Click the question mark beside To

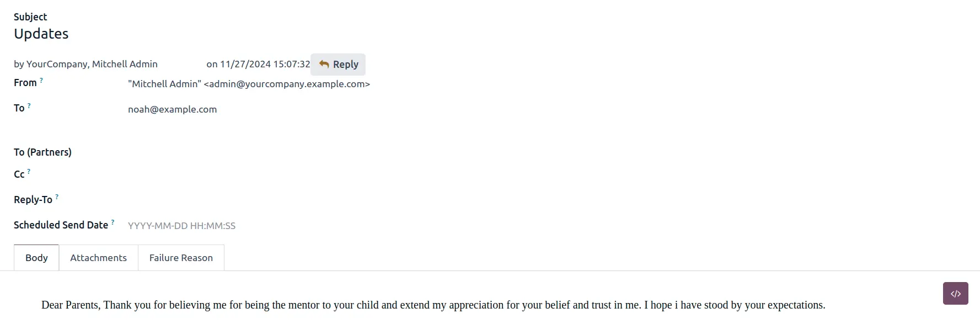pyautogui.click(x=29, y=106)
